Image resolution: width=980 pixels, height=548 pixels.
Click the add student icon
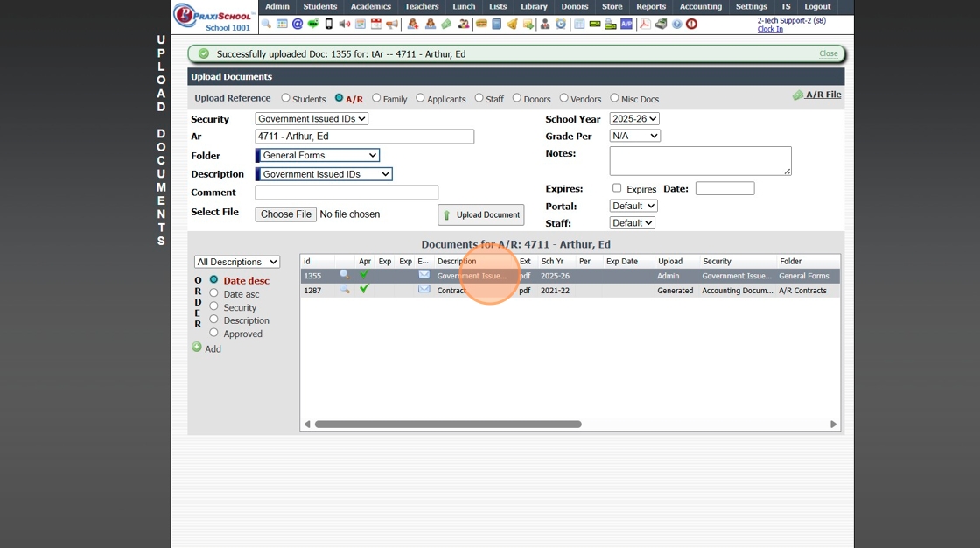click(412, 24)
